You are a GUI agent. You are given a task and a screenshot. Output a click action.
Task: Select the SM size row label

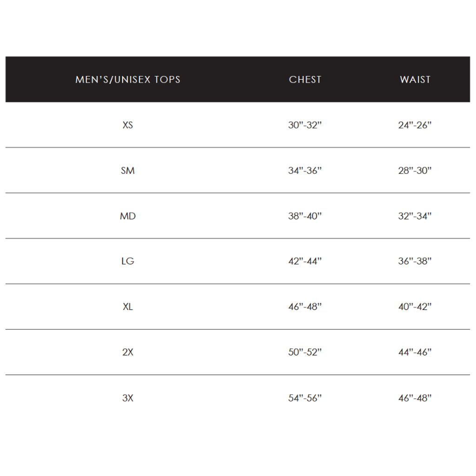pos(128,171)
